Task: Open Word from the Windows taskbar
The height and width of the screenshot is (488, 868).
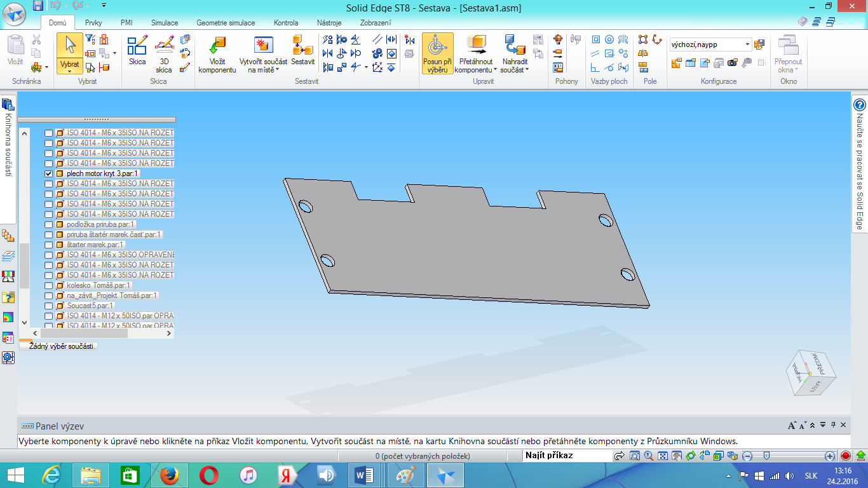Action: [x=365, y=475]
